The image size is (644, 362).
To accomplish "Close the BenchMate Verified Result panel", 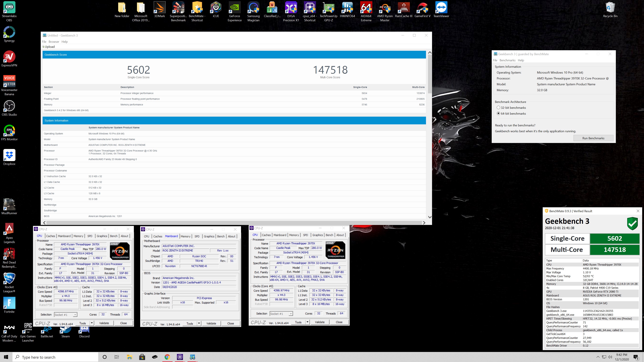I will pos(638,211).
